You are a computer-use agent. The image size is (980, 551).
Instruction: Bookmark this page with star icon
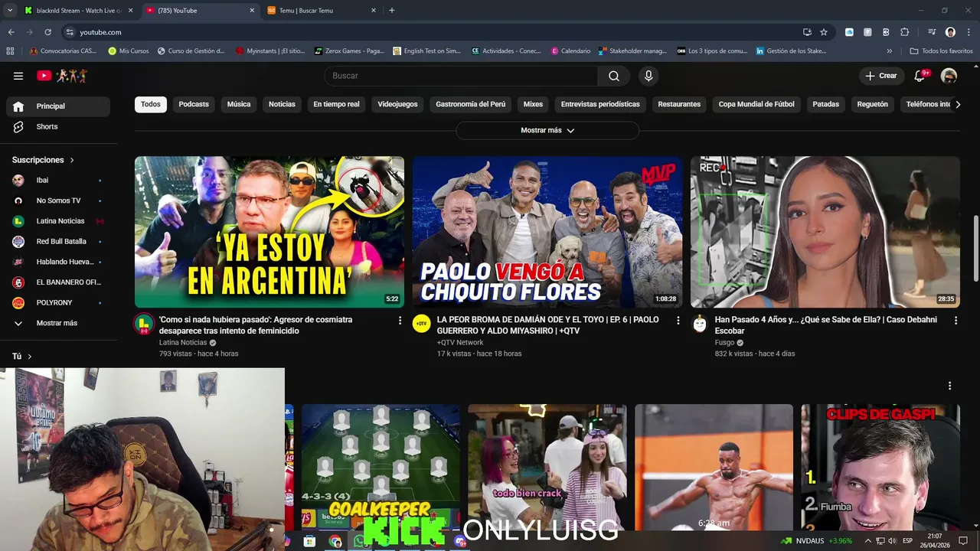click(x=824, y=32)
